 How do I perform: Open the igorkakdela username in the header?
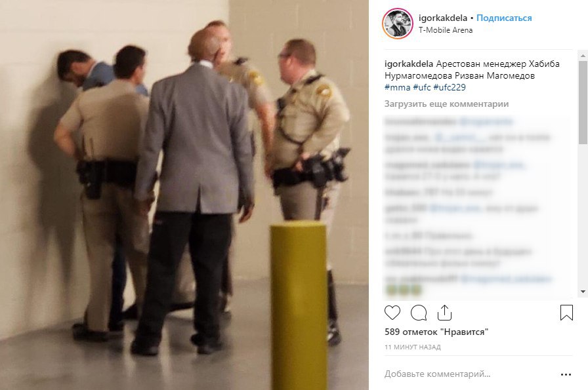(442, 18)
